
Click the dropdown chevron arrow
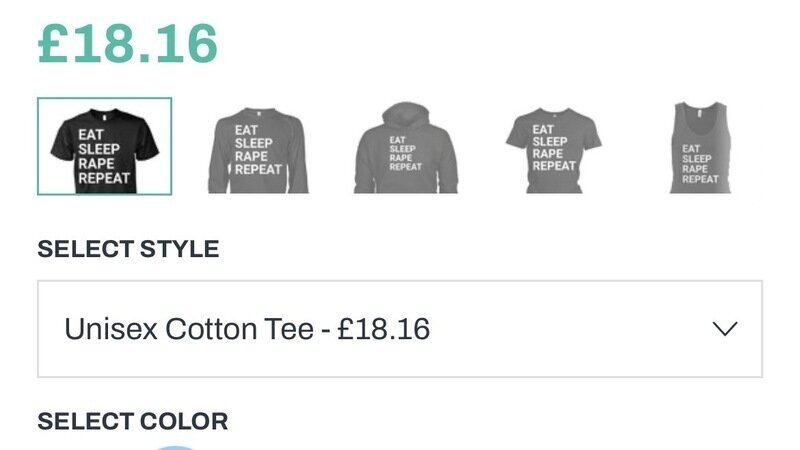tap(724, 329)
